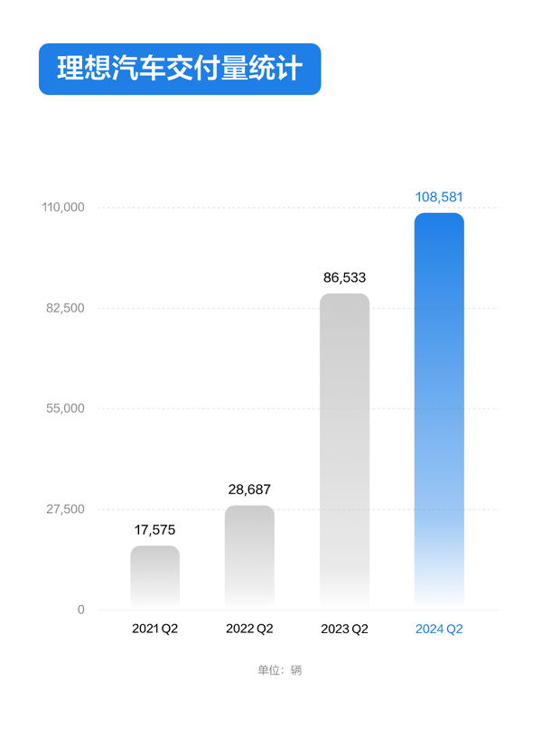This screenshot has width=560, height=746.
Task: Select the 27,500 axis tick label
Action: (x=67, y=509)
